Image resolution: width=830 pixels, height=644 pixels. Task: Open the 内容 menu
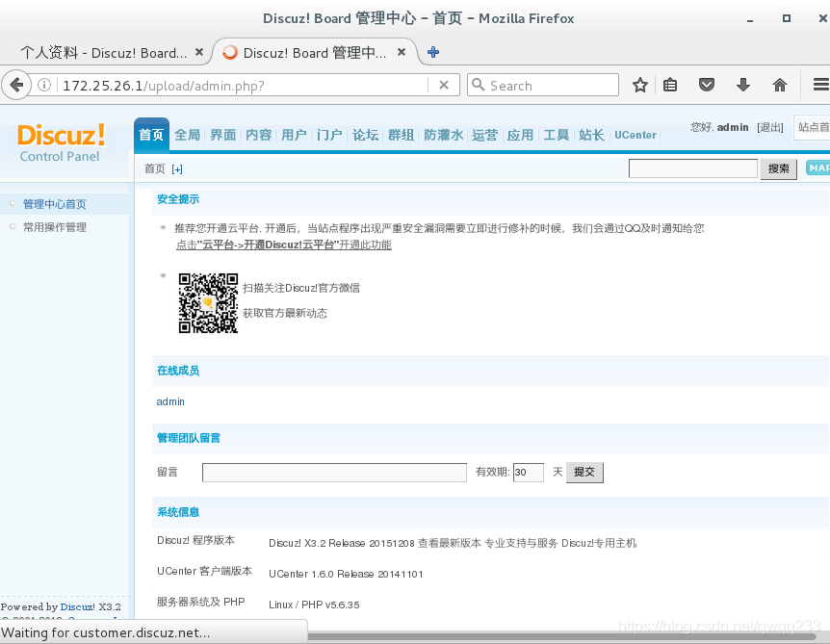pos(258,135)
